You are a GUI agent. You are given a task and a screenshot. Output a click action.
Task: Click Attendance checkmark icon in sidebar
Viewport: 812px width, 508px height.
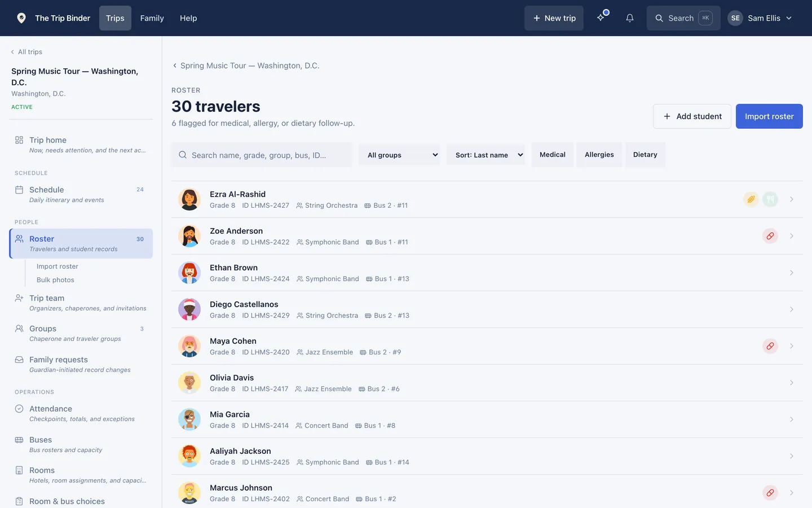pyautogui.click(x=19, y=409)
